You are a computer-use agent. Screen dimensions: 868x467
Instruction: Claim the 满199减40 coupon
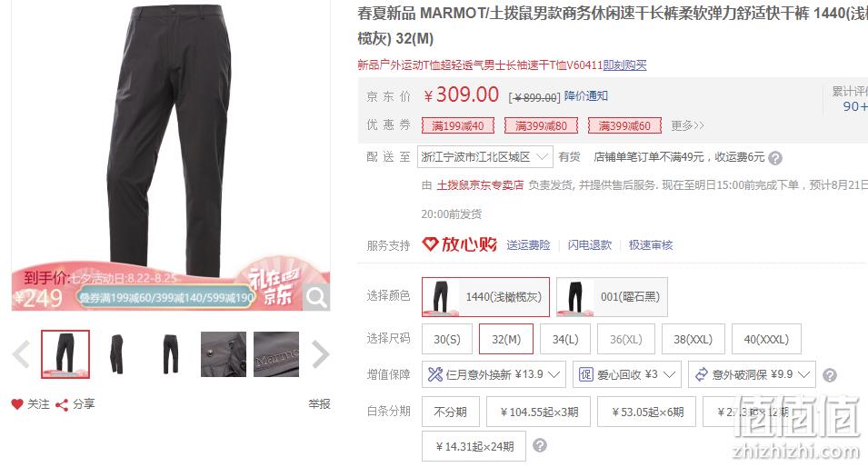[458, 125]
